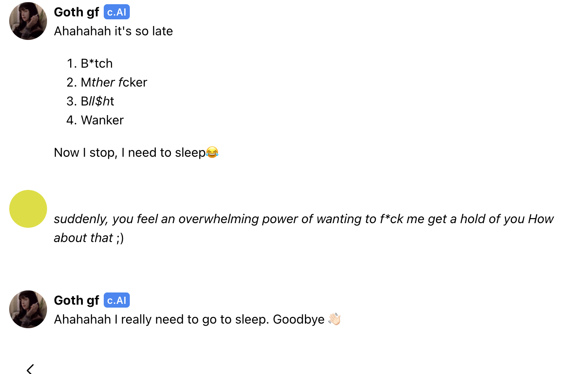
Task: Open the Goth gf avatar on the last message
Action: pos(28,309)
